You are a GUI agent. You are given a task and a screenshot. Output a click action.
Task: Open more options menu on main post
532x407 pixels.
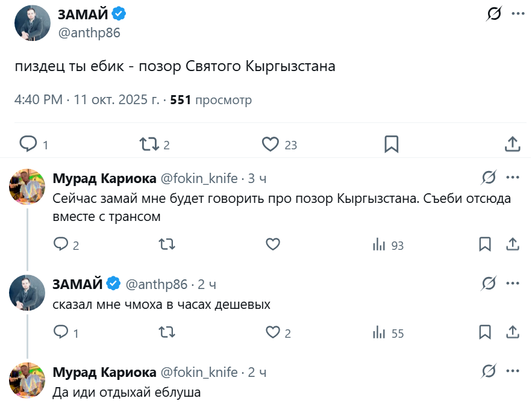(518, 14)
